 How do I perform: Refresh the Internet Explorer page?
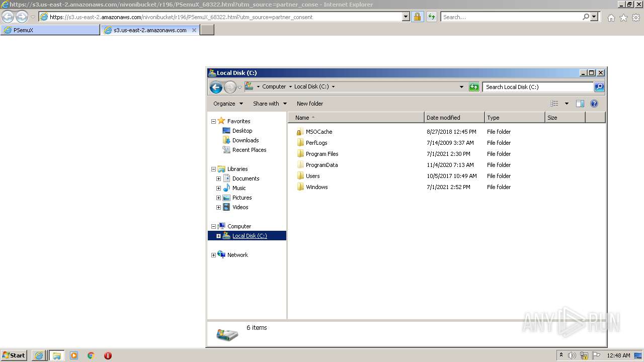tap(431, 17)
